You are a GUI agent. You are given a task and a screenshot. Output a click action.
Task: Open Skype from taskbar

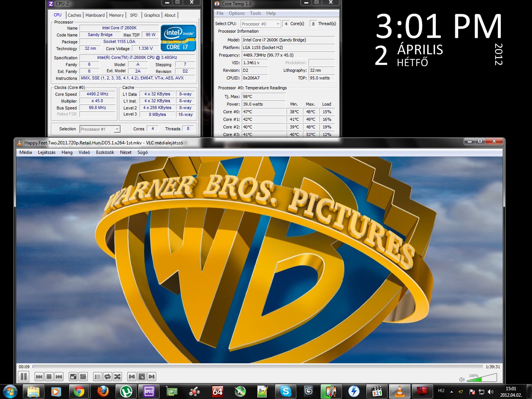coord(286,391)
